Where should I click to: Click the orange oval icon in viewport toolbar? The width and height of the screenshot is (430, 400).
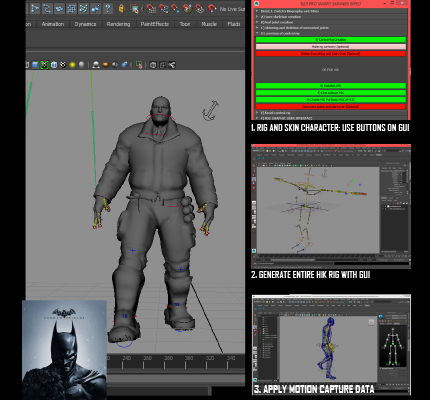(106, 65)
